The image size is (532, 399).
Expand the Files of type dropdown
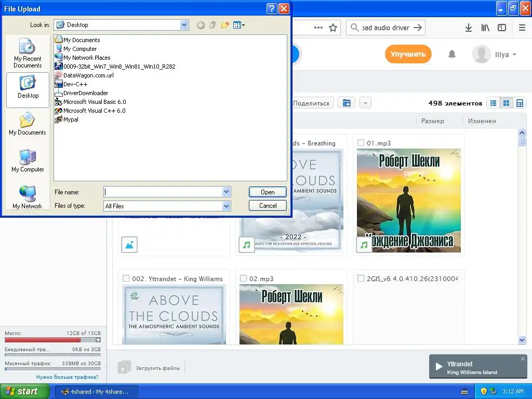click(227, 206)
